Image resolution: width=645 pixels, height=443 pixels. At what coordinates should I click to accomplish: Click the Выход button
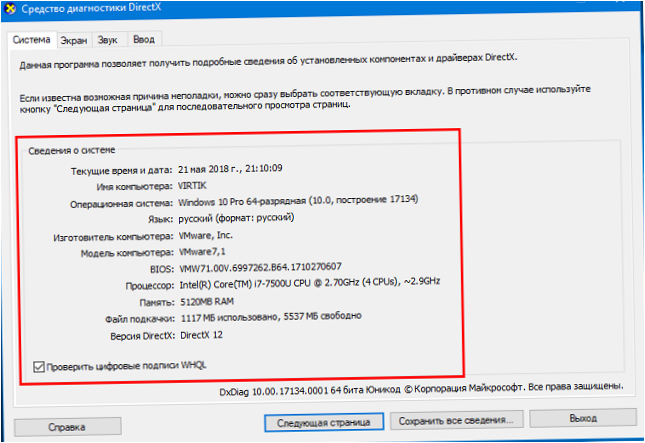[x=583, y=418]
